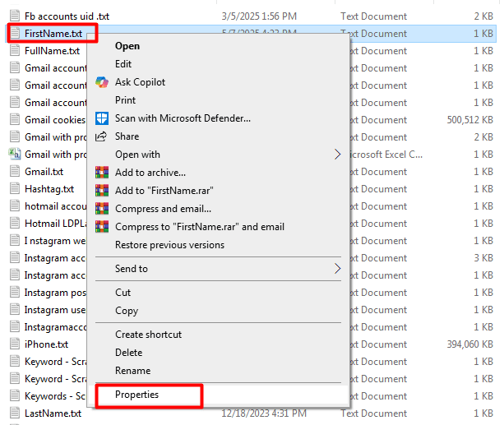Image resolution: width=504 pixels, height=425 pixels.
Task: Click WinRAR icon beside Compress to FirstName.rar
Action: pyautogui.click(x=102, y=227)
